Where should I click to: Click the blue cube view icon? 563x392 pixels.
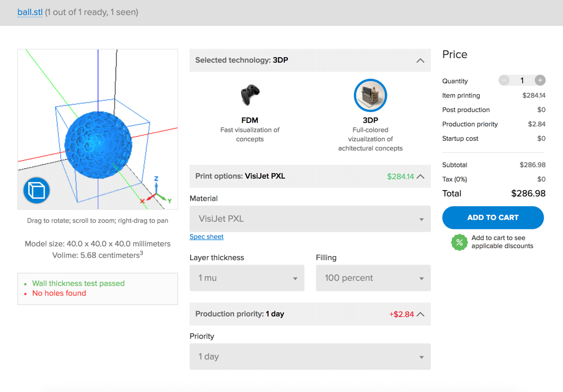click(x=36, y=190)
